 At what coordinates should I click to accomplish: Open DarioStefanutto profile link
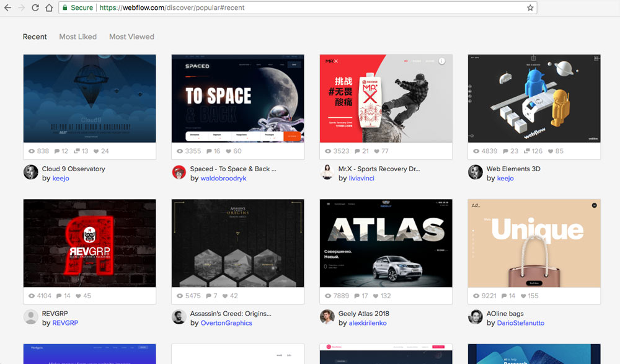pyautogui.click(x=521, y=323)
